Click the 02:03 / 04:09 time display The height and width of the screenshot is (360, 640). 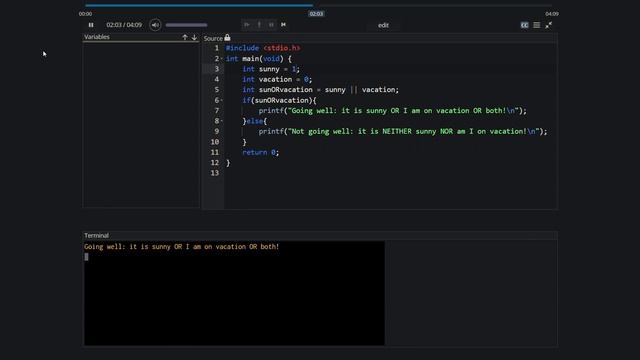coord(124,25)
